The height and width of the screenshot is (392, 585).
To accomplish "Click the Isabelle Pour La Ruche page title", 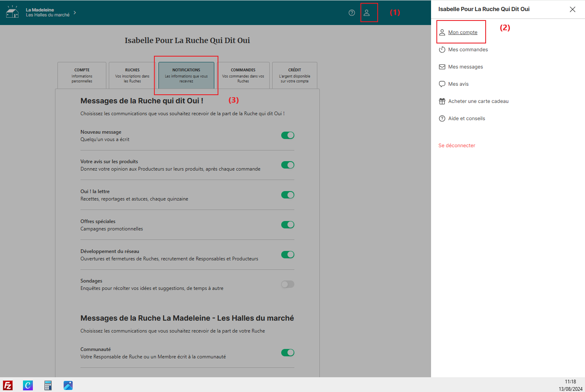I will [x=187, y=40].
